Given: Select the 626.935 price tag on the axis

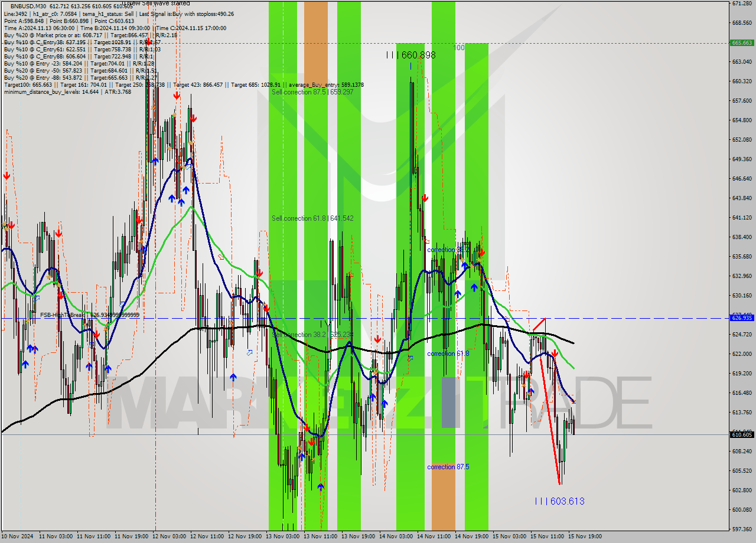Looking at the screenshot, I should coord(742,318).
